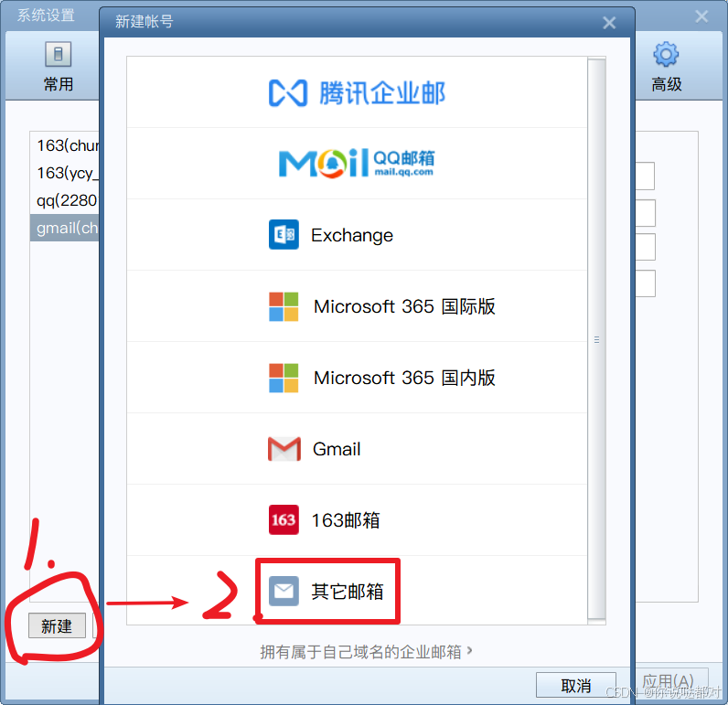Open the 高级 gear settings tab

pyautogui.click(x=666, y=67)
